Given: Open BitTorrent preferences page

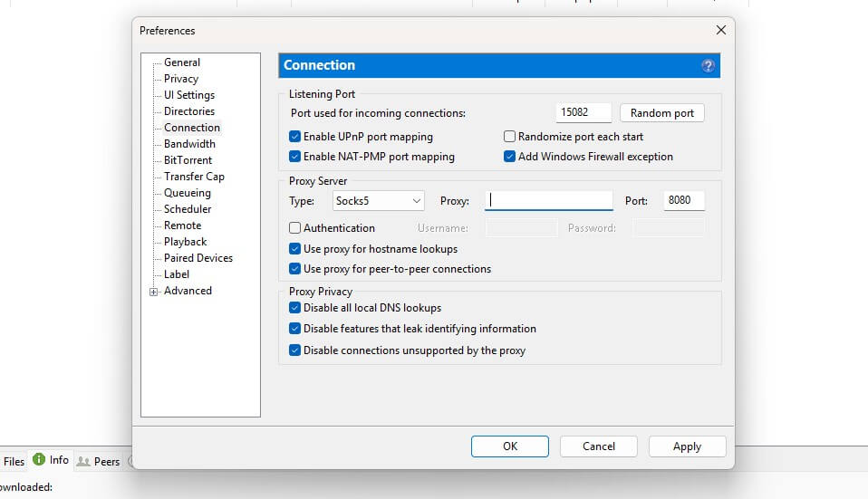Looking at the screenshot, I should 188,160.
